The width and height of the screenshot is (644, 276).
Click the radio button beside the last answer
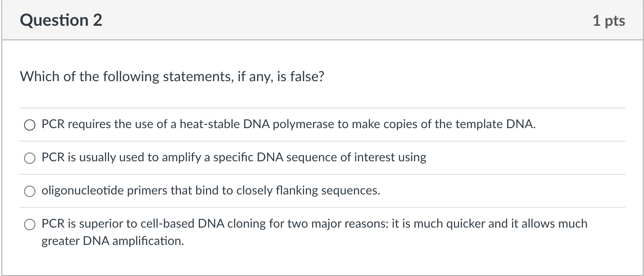[30, 224]
